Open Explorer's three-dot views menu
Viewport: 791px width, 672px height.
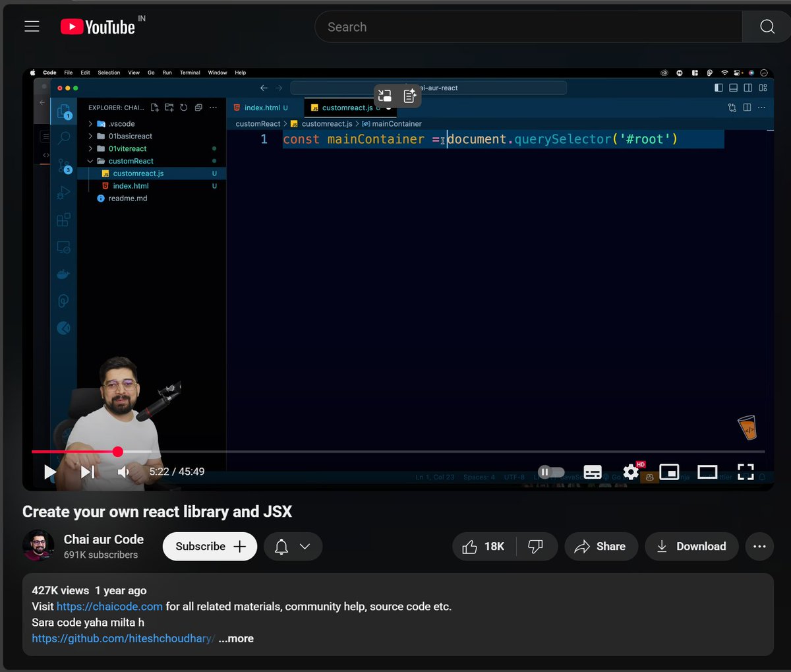213,107
